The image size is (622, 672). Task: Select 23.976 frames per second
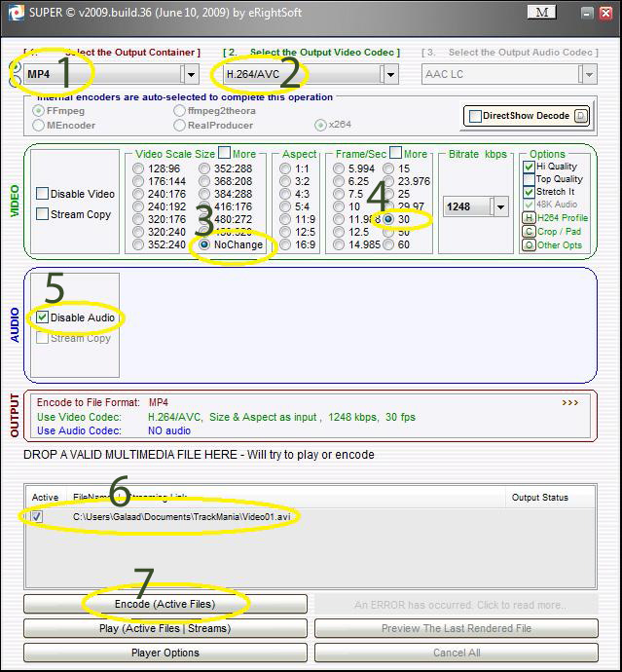[388, 181]
